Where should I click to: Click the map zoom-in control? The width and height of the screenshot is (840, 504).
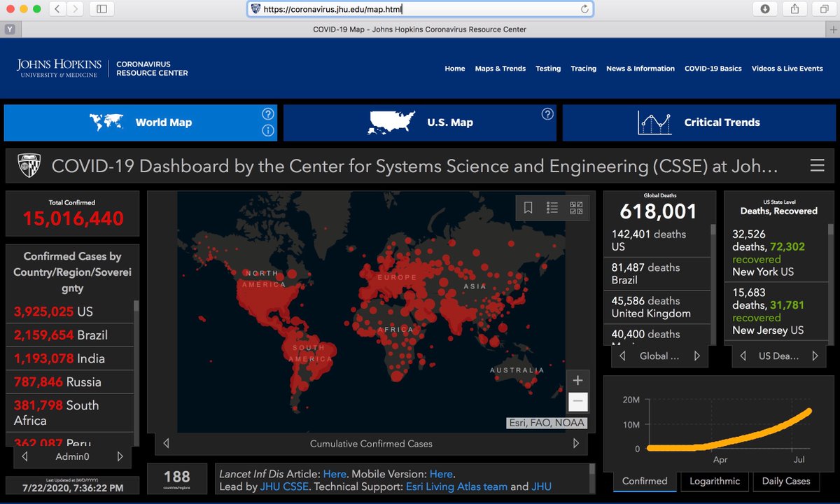tap(577, 380)
